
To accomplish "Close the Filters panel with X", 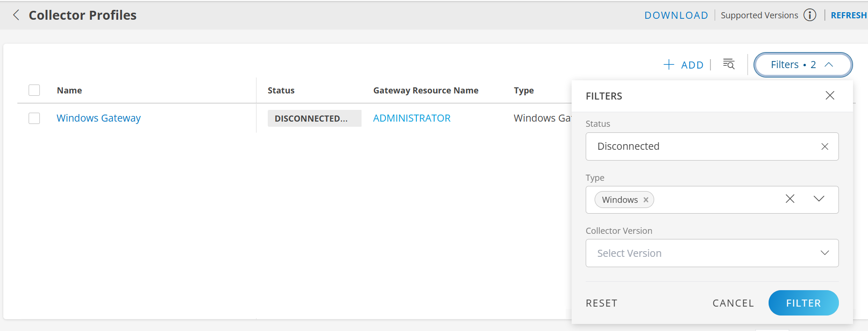I will (x=830, y=96).
